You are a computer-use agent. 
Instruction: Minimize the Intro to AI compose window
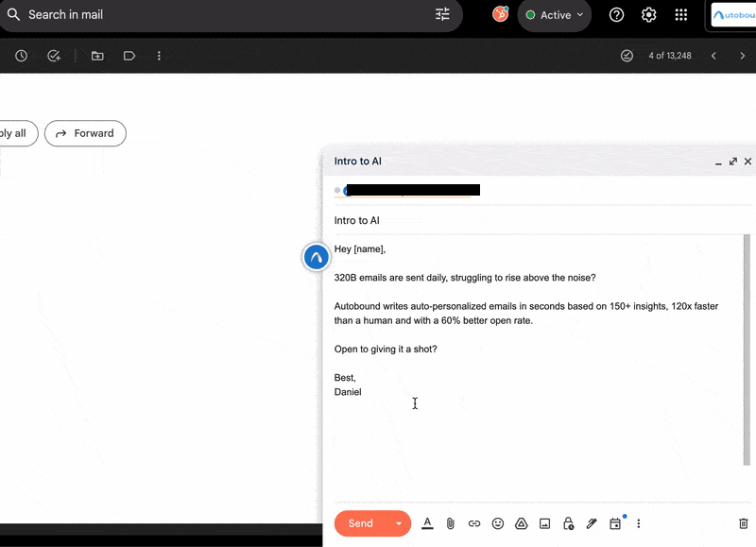tap(718, 162)
